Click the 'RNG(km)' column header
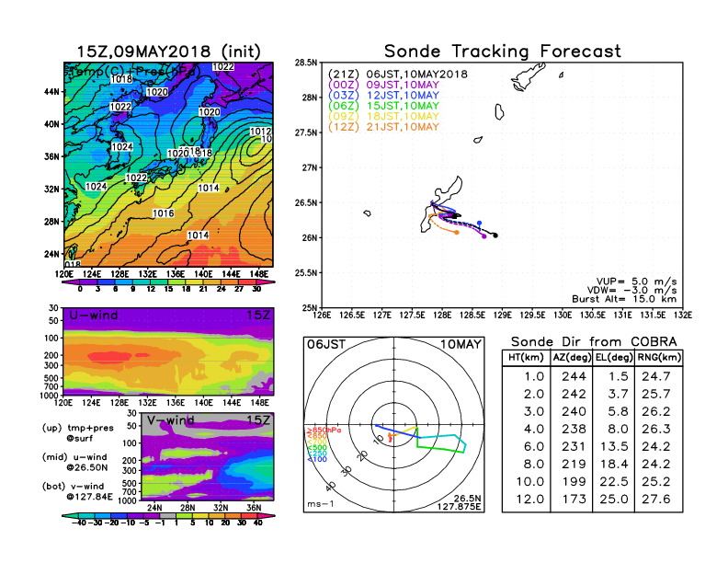 (659, 358)
